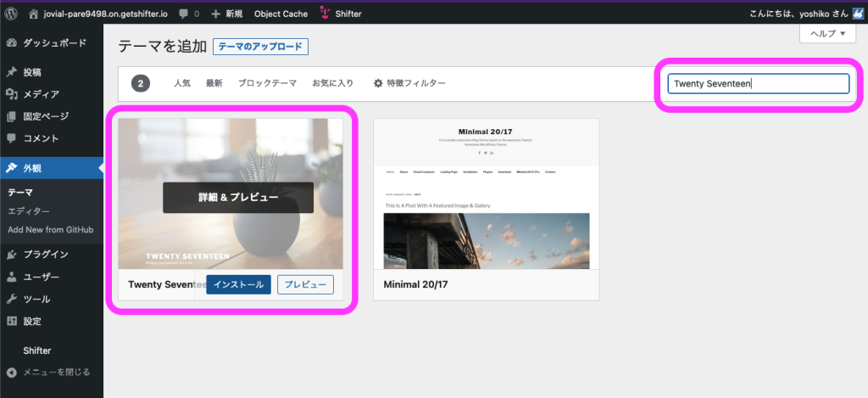Screen dimensions: 868x398
Task: Open the Shifter logo in admin bar
Action: (325, 14)
